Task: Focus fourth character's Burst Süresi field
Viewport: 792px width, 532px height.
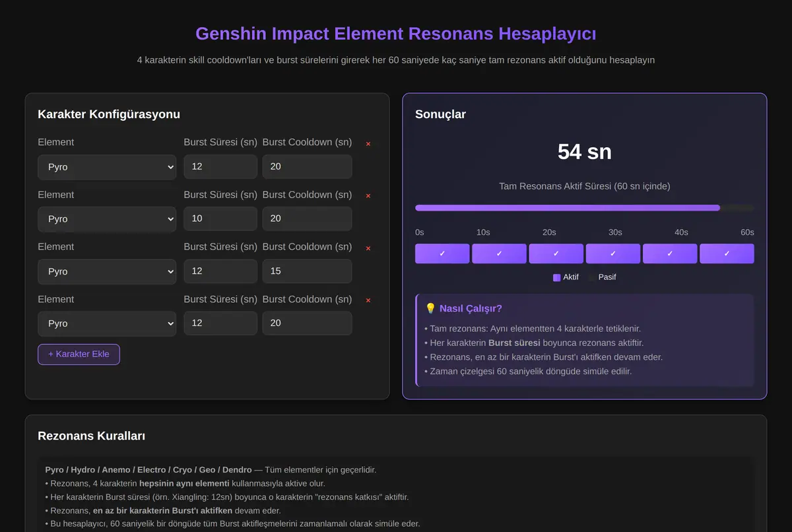Action: tap(220, 323)
